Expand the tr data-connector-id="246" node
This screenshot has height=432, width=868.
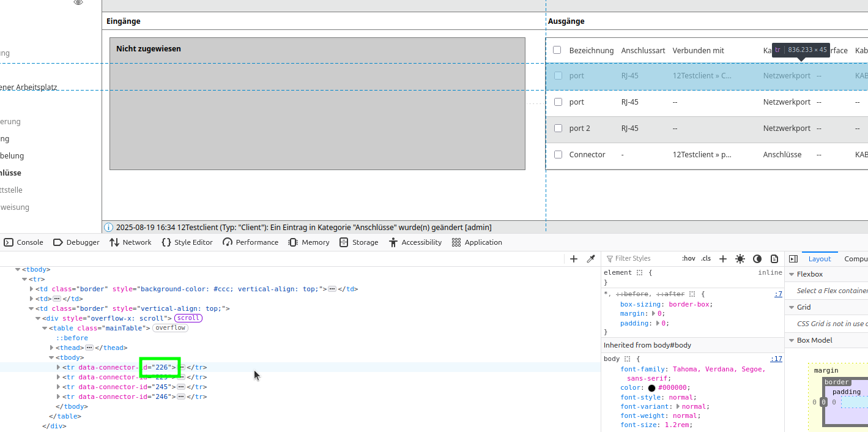tap(58, 397)
